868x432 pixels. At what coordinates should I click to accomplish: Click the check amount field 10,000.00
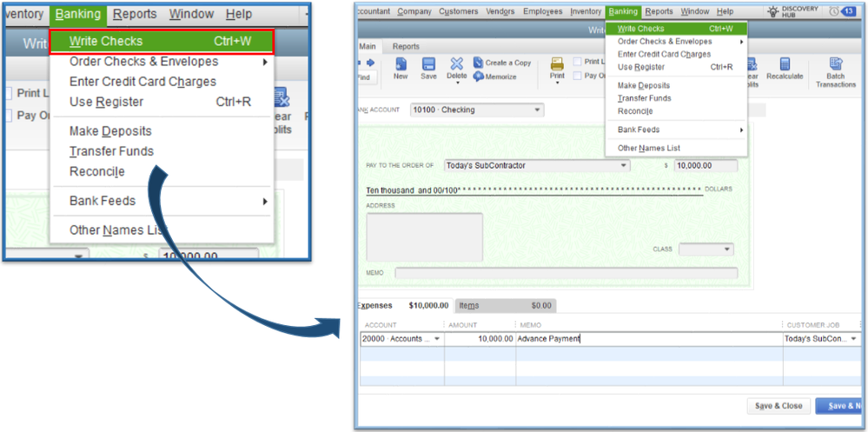tap(706, 166)
